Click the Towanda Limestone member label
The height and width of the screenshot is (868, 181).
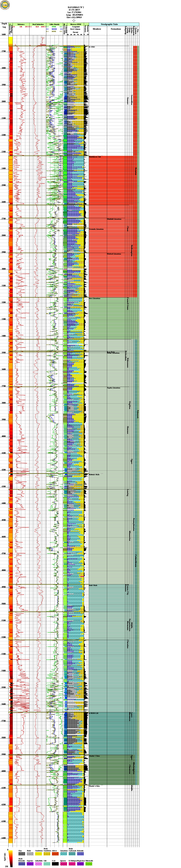[96, 229]
